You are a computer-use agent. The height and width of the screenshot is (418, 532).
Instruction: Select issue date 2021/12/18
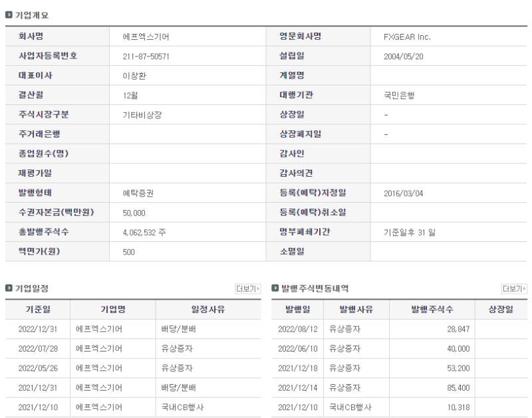298,368
